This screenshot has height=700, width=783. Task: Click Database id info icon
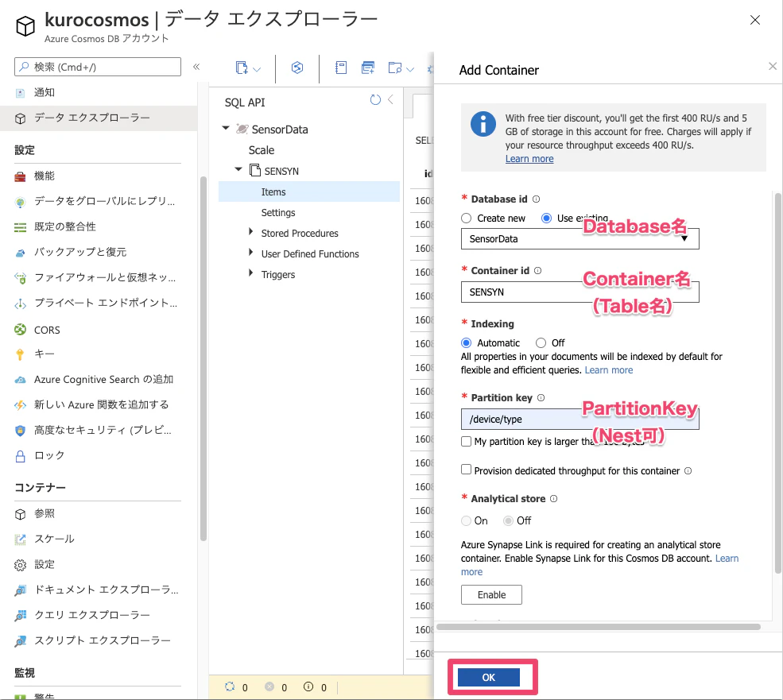pyautogui.click(x=536, y=199)
